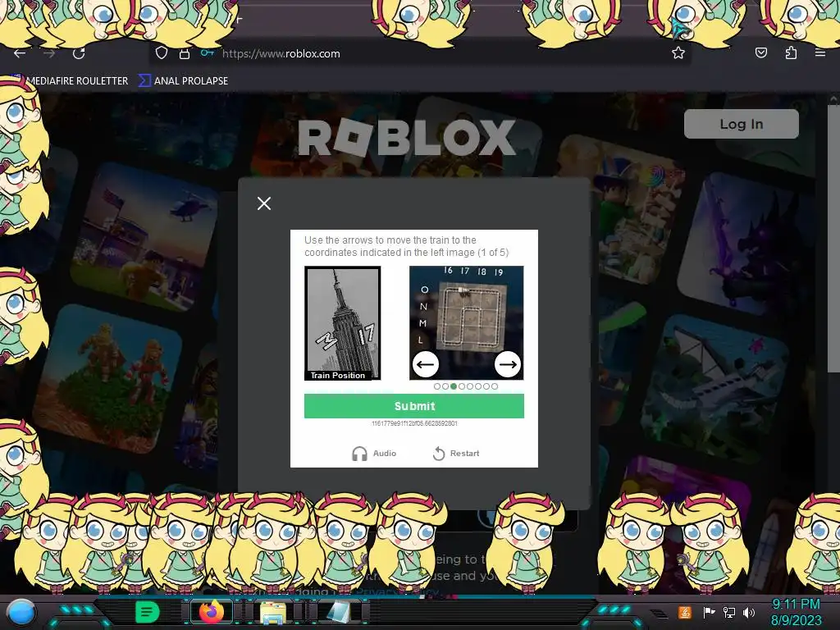Click the airplane game thumbnail
840x630 pixels.
(x=715, y=388)
